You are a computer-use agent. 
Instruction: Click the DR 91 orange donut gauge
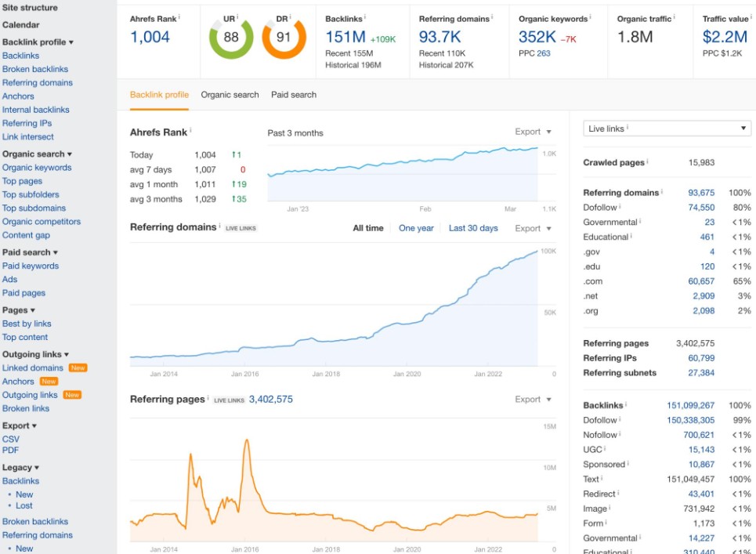(284, 38)
